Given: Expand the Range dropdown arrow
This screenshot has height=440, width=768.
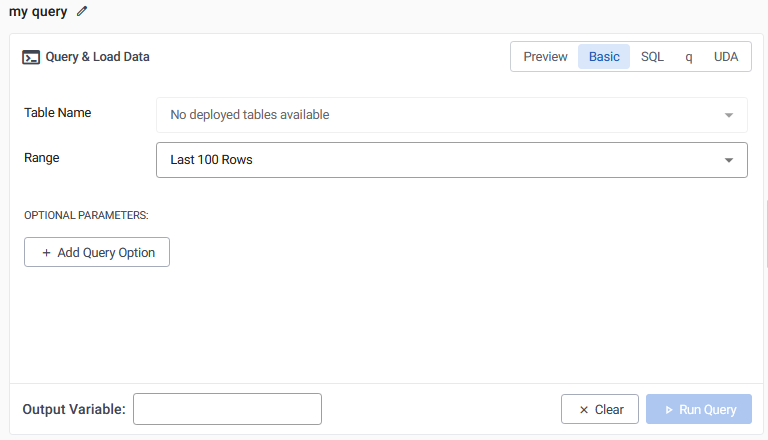Looking at the screenshot, I should point(729,160).
